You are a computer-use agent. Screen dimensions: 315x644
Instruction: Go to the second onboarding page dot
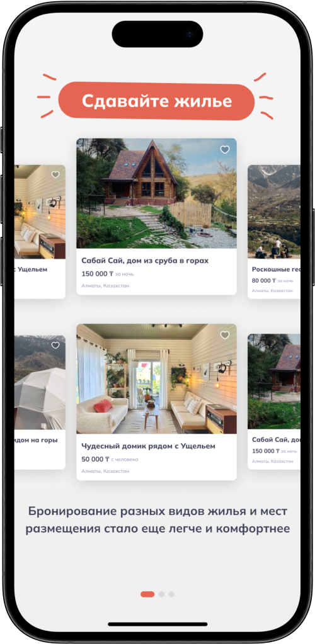click(162, 594)
